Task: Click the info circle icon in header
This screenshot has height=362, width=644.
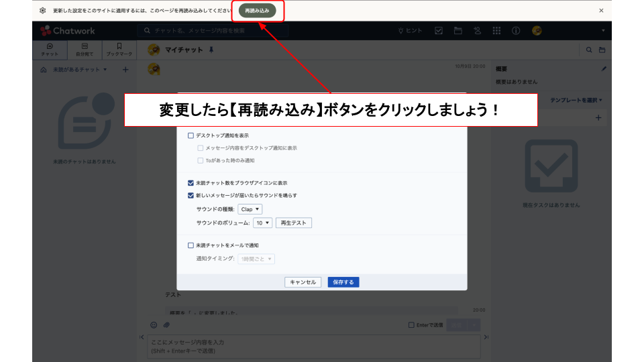Action: [516, 31]
